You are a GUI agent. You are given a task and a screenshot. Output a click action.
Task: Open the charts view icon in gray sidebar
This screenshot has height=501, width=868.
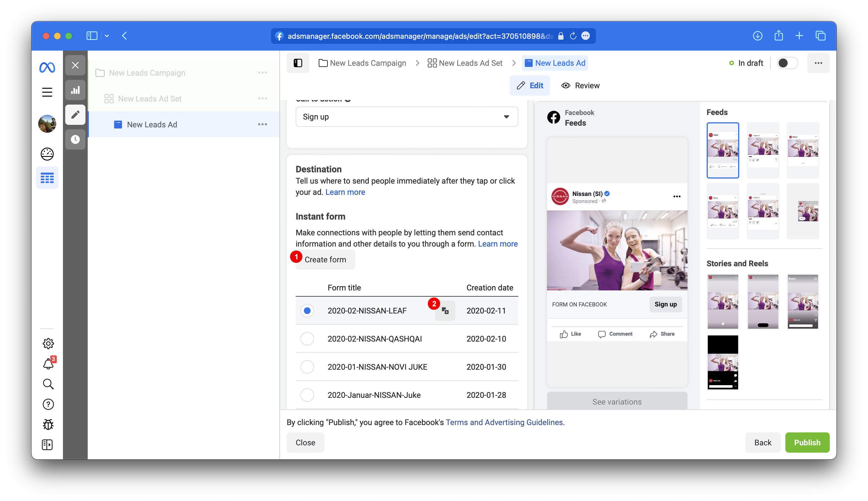coord(75,90)
